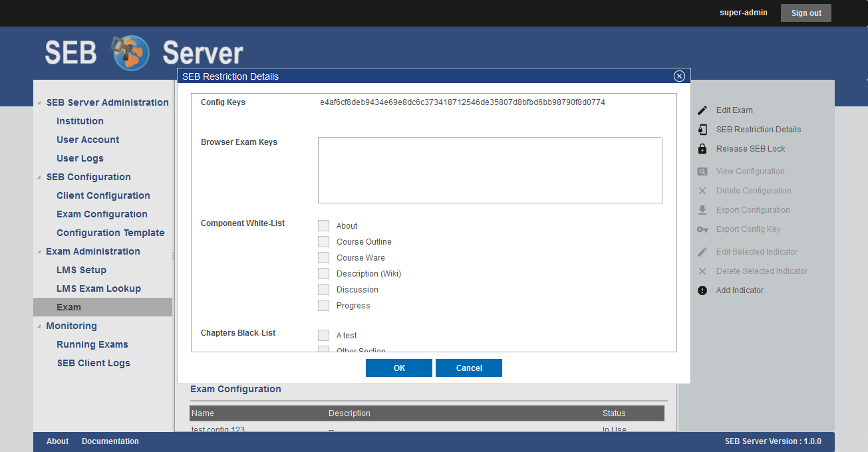The width and height of the screenshot is (868, 452).
Task: Click the Add Indicator exclamation icon
Action: pyautogui.click(x=702, y=290)
